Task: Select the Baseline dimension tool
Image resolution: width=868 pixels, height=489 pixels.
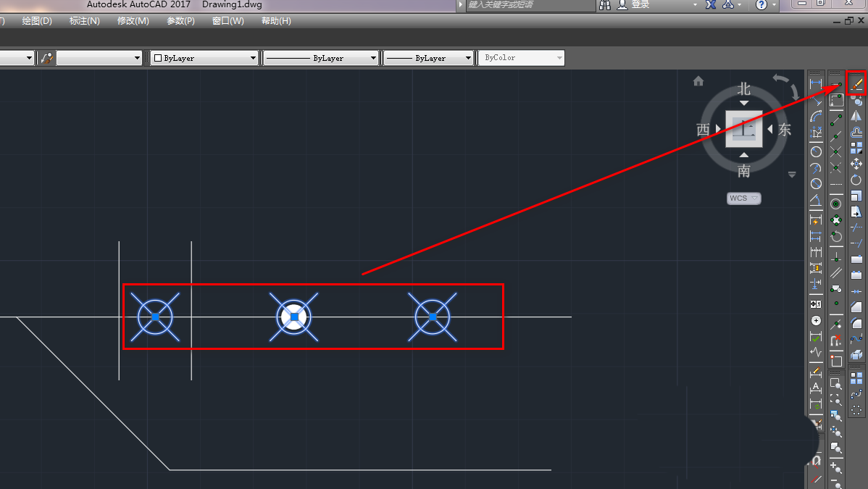Action: [x=816, y=236]
